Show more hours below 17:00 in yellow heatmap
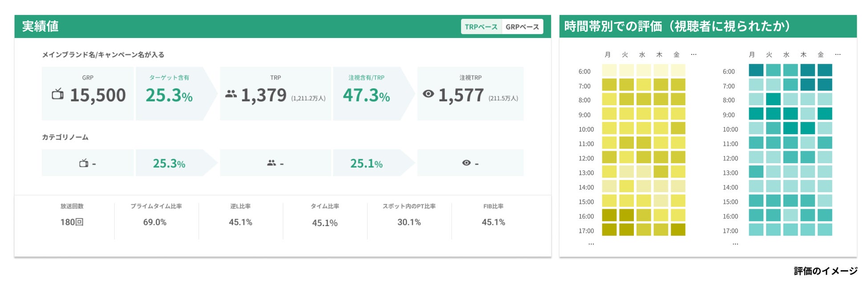Viewport: 868px width, 284px height. point(591,244)
